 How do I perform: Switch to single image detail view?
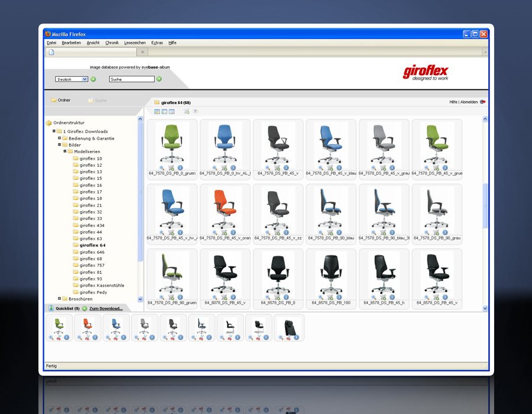coord(171,112)
